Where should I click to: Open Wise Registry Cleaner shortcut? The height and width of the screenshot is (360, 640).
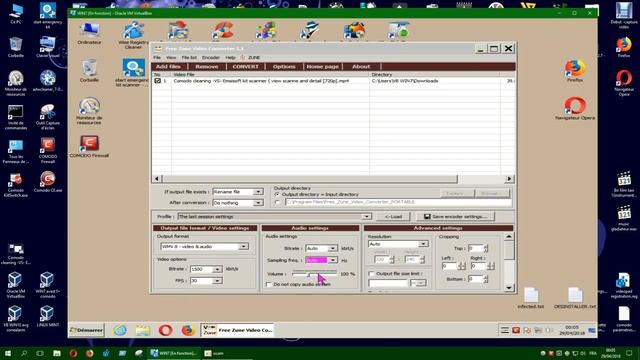[x=133, y=35]
